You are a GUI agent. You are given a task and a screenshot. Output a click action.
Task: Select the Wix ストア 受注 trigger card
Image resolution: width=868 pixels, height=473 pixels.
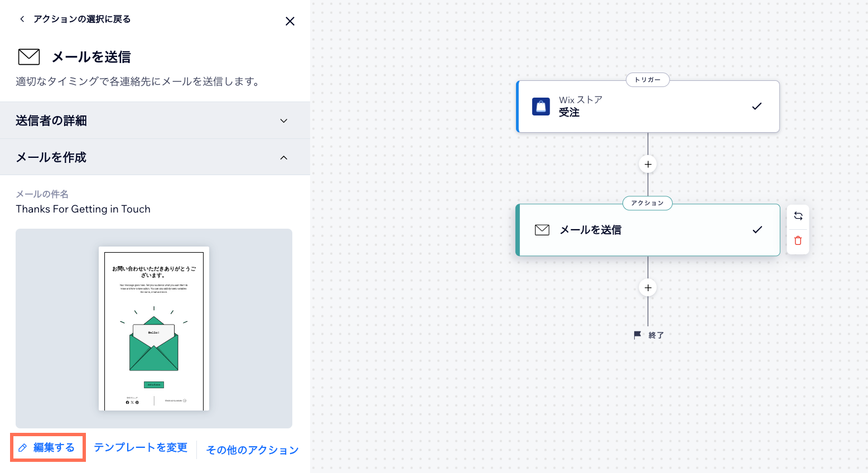point(647,107)
